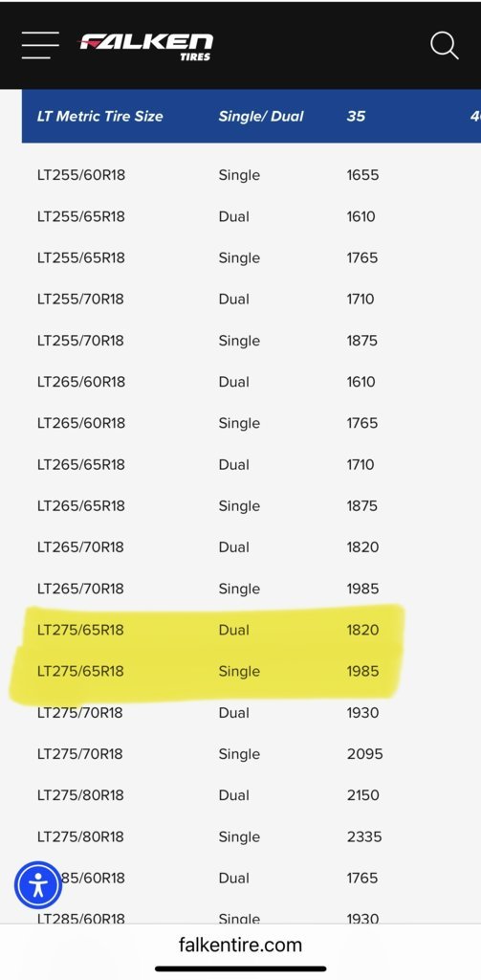This screenshot has width=481, height=980.
Task: Click the LT265/65R18 Single tire size
Action: [81, 505]
